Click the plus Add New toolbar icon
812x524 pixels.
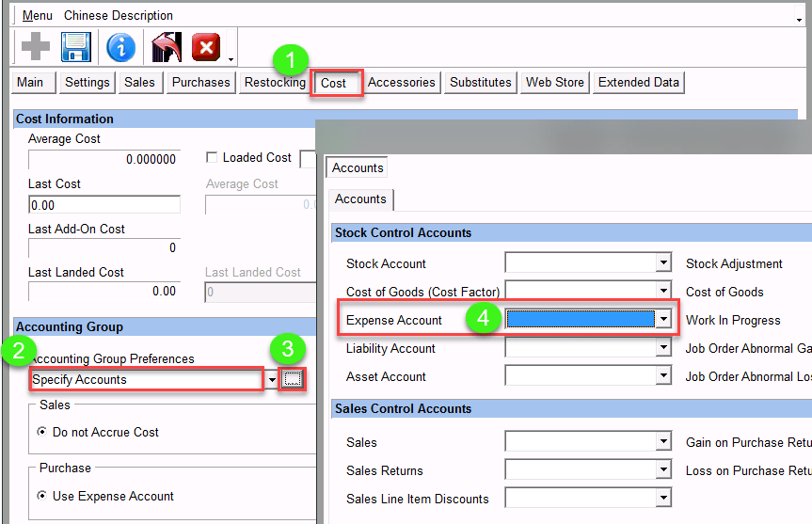[36, 46]
